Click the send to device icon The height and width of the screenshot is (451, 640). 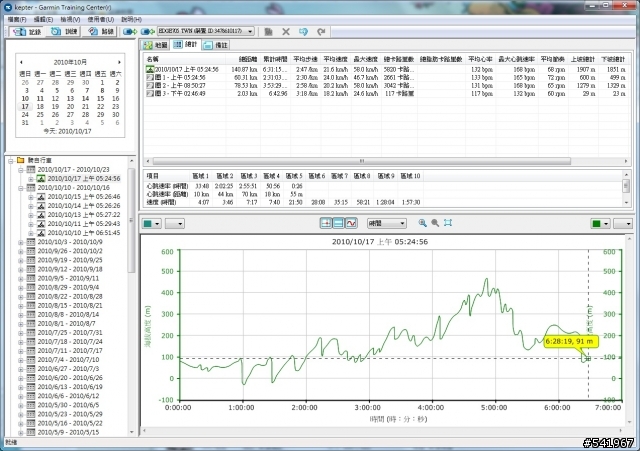pyautogui.click(x=130, y=31)
